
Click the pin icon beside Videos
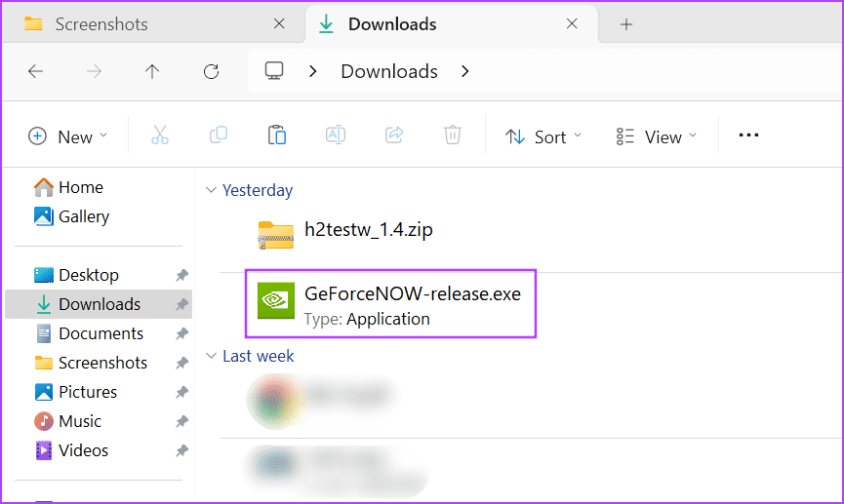pyautogui.click(x=181, y=450)
